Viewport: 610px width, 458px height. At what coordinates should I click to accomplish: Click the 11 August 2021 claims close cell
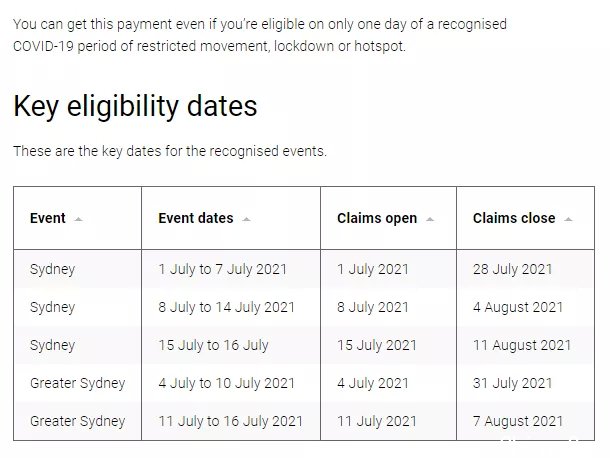click(526, 345)
